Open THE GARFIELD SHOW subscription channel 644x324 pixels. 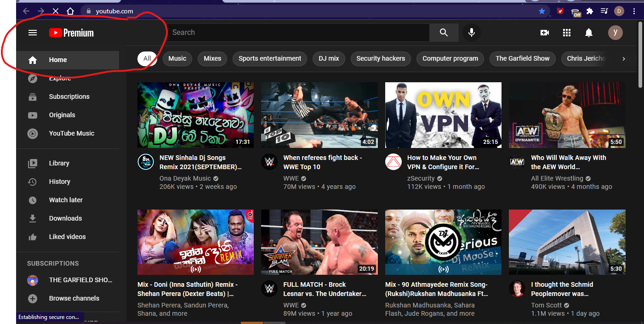(68, 280)
